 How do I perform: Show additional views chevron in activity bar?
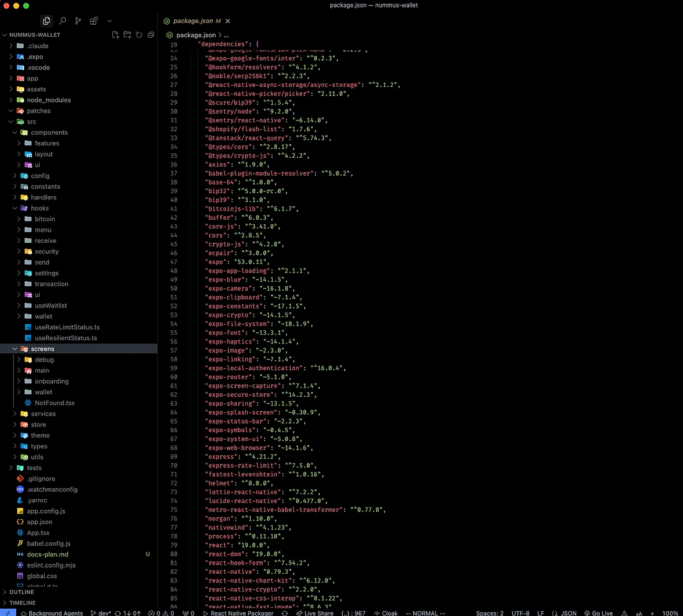(109, 21)
